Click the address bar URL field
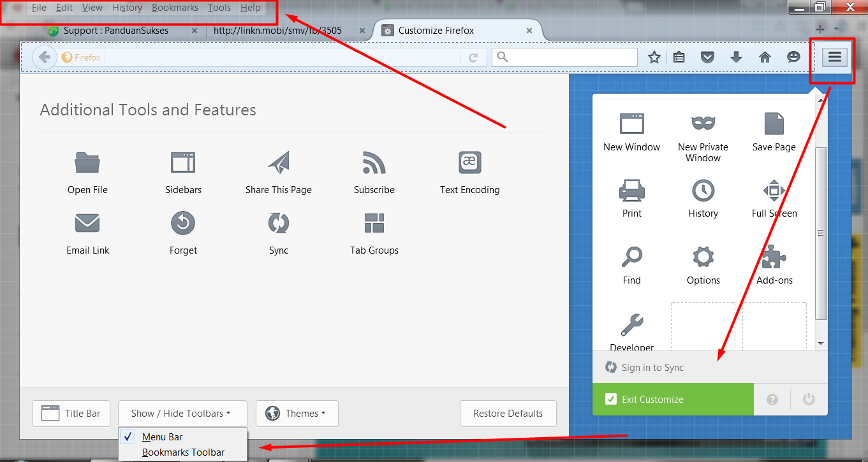868x462 pixels. (282, 57)
